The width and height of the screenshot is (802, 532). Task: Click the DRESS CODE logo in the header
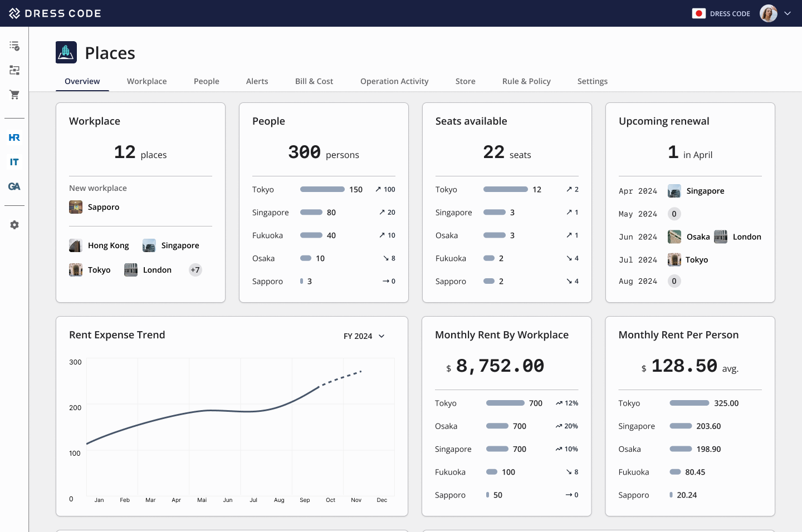tap(55, 13)
